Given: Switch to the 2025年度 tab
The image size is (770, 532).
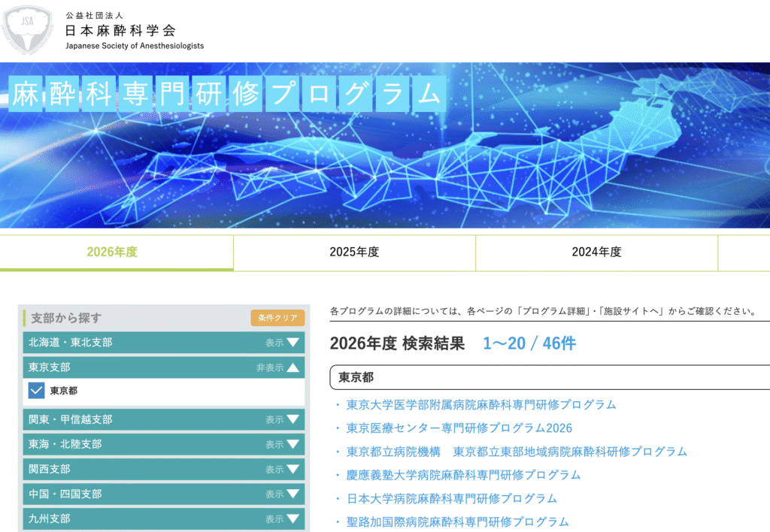Looking at the screenshot, I should 354,252.
